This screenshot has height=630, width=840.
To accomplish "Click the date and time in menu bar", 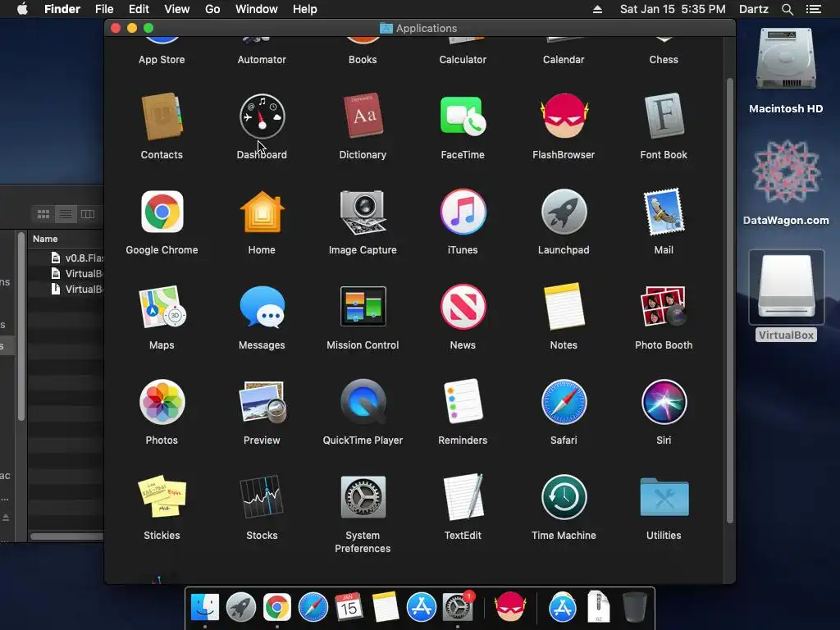I will pyautogui.click(x=673, y=9).
